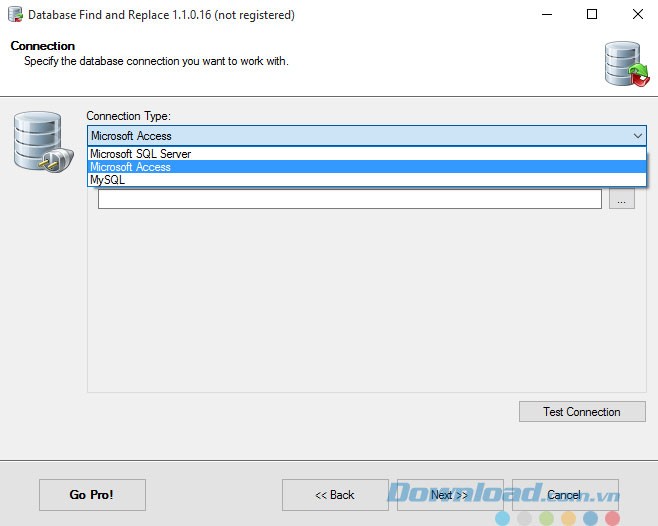Close the Database Find and Replace window
Screen dimensions: 658x526
[637, 15]
